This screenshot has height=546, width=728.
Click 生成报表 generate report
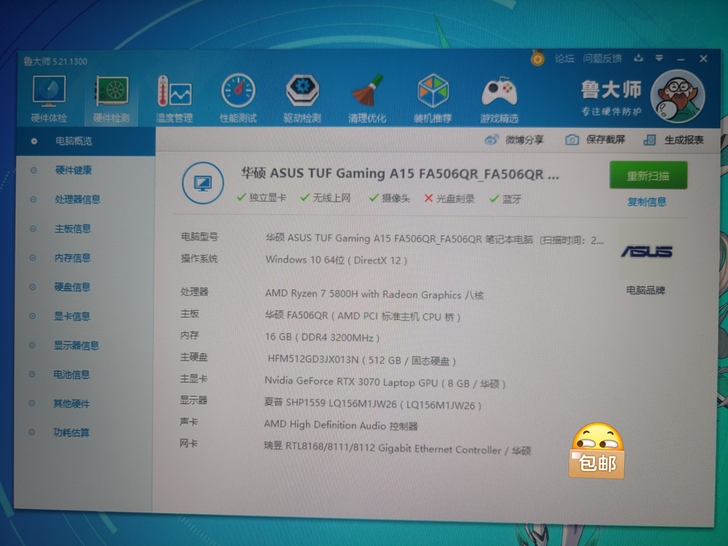[674, 140]
